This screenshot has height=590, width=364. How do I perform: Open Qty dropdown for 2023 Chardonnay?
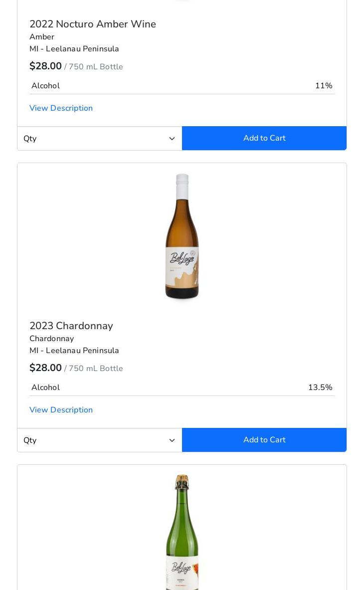click(x=100, y=440)
